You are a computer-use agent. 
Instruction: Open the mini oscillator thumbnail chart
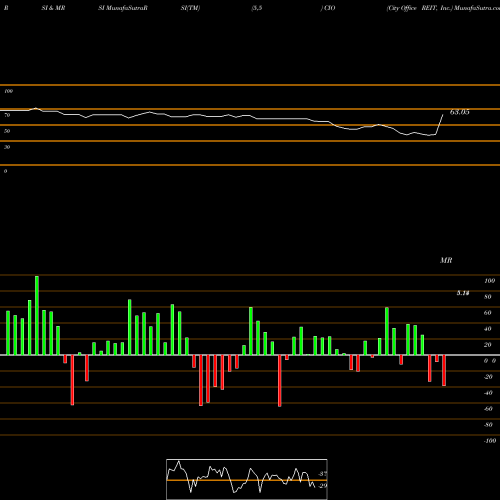[x=247, y=479]
